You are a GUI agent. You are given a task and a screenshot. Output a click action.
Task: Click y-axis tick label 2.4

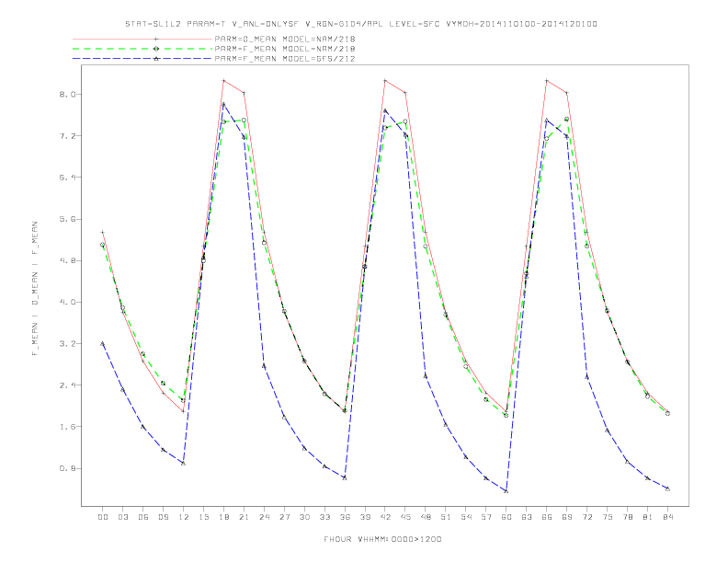pyautogui.click(x=67, y=385)
